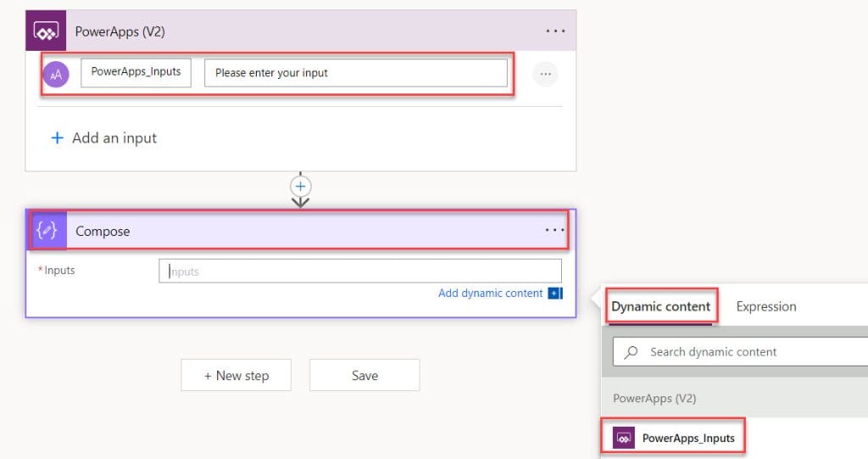This screenshot has height=459, width=868.
Task: Edit the PowerApps_Inputs name field
Action: point(136,73)
